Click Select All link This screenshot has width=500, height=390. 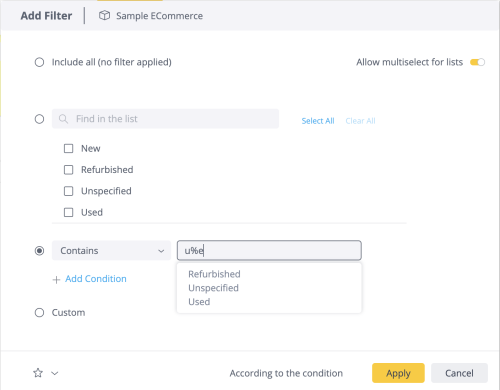tap(318, 121)
